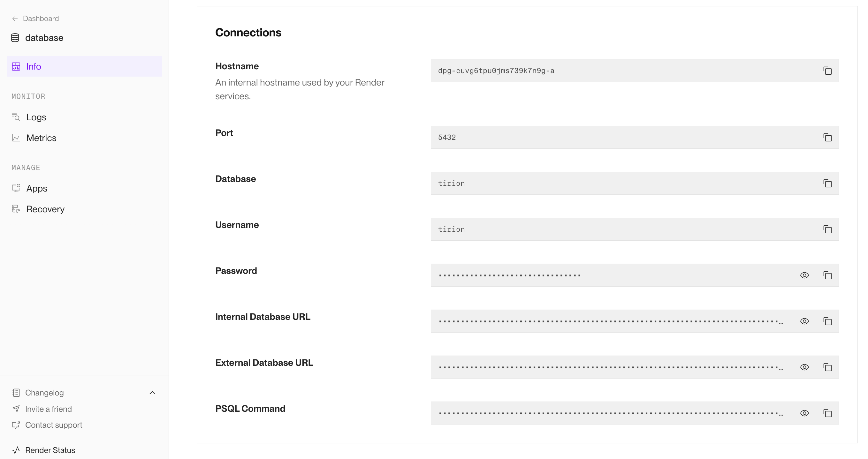The image size is (868, 459).
Task: Reveal the PSQL Command text
Action: [x=804, y=413]
